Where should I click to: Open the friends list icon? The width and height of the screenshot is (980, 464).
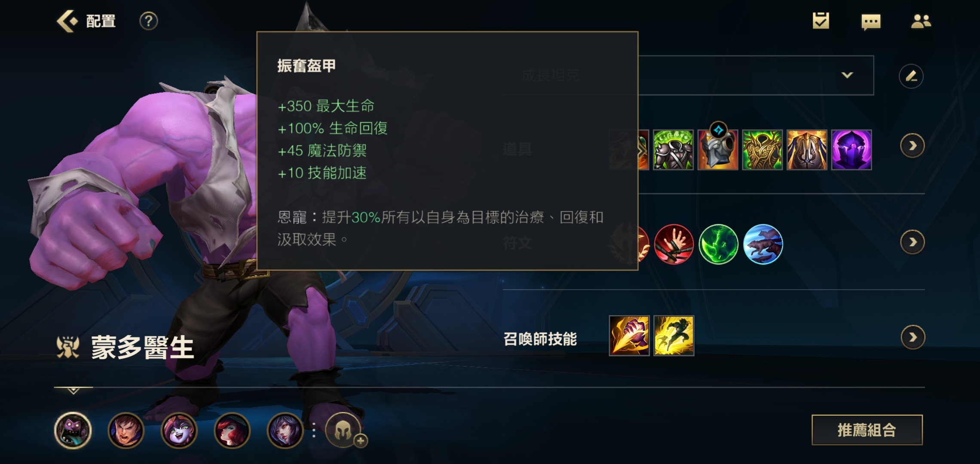coord(921,21)
